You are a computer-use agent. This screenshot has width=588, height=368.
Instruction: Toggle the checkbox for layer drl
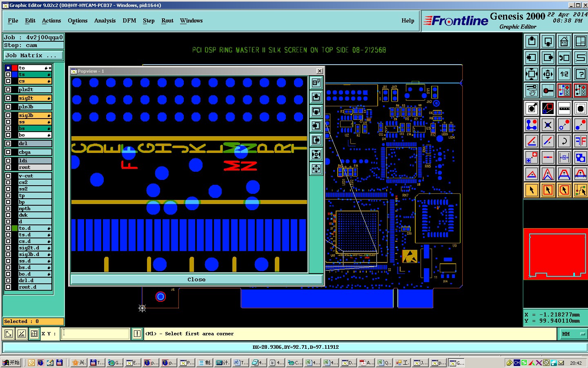8,144
